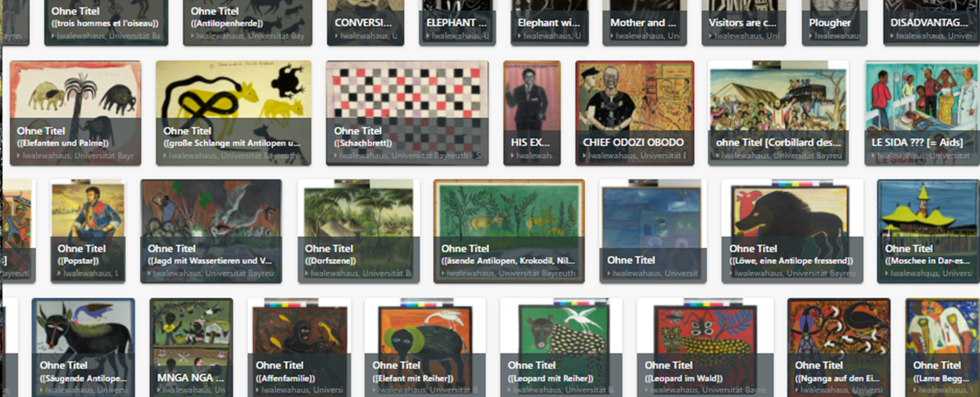Open the CHIEF ODOZI OBODO painting
The width and height of the screenshot is (980, 397).
pos(634,113)
